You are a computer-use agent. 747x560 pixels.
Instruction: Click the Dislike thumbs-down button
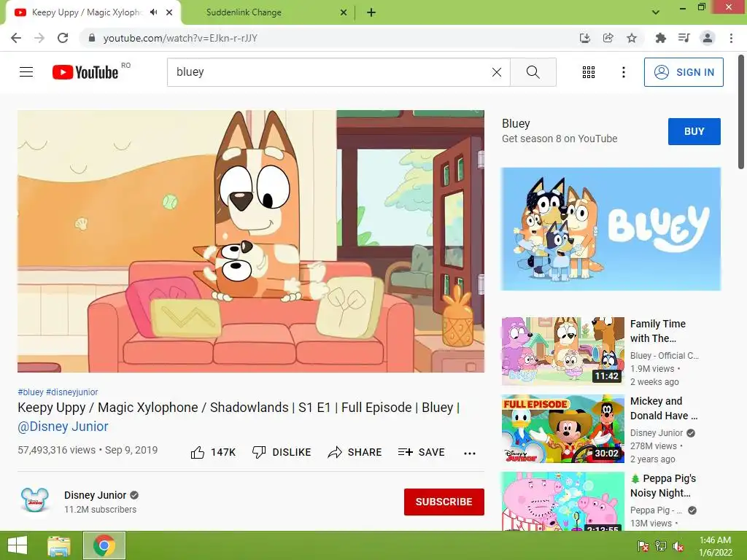click(281, 452)
